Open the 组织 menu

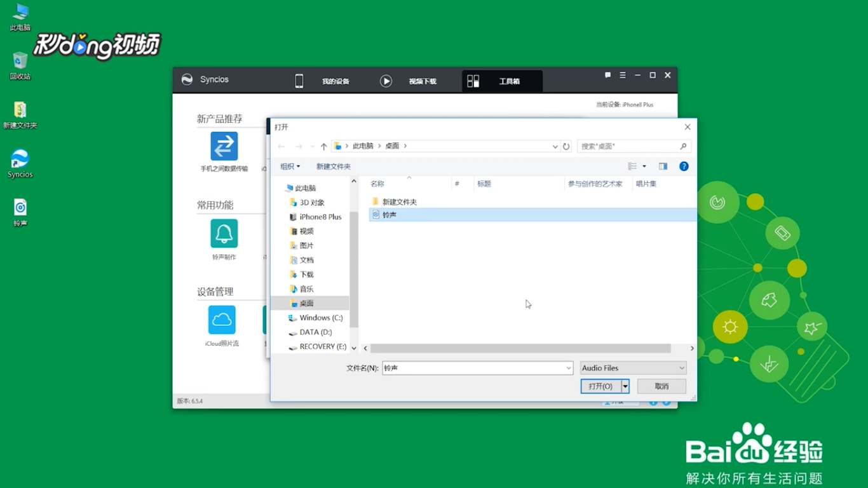click(290, 166)
